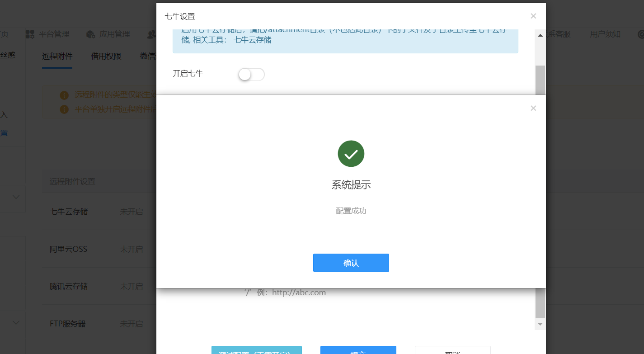
Task: Select the 七牛云存储 row label
Action: (69, 211)
